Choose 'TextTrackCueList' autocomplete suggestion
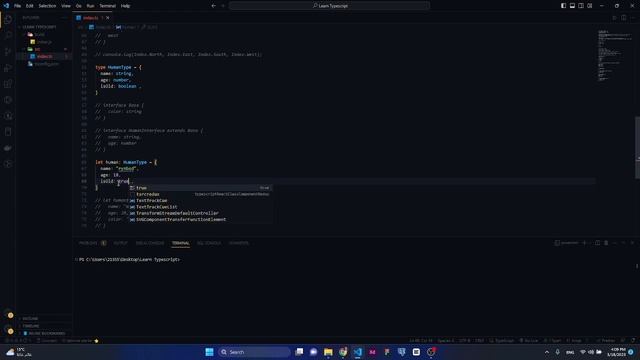 (200, 207)
